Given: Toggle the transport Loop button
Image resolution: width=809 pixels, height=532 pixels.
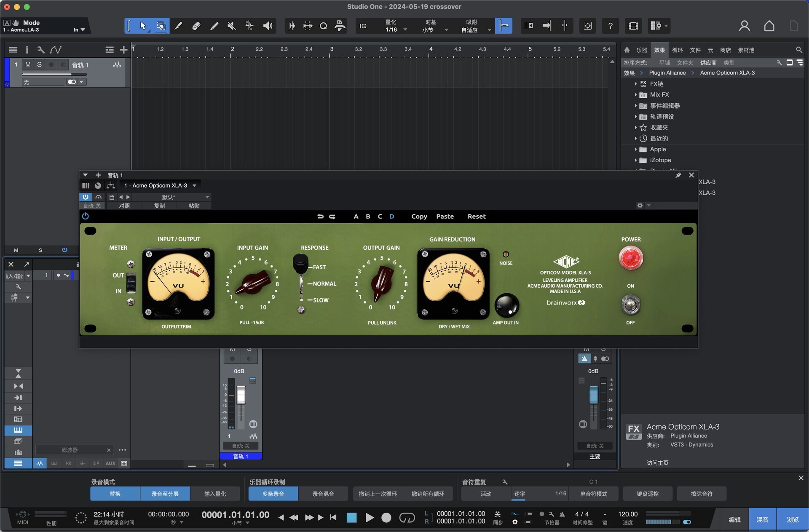Looking at the screenshot, I should (407, 518).
